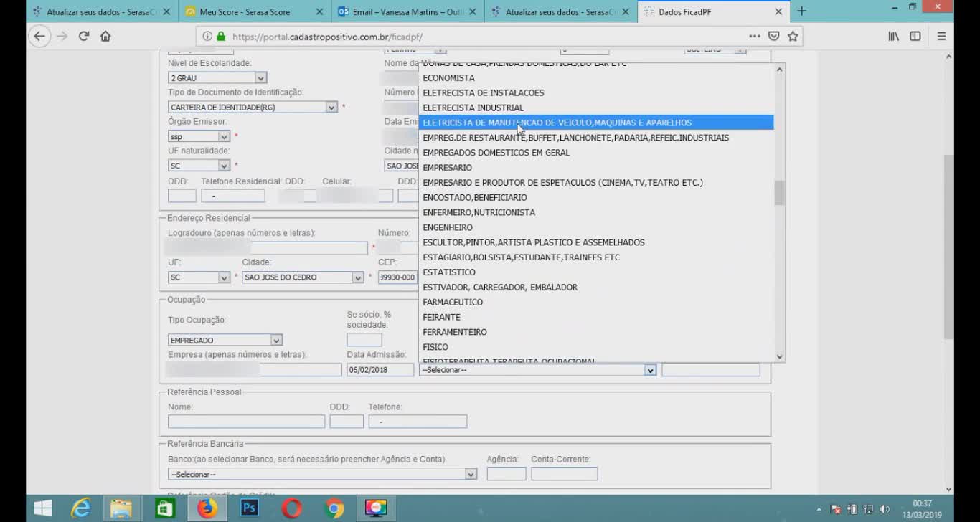Viewport: 980px width, 522px height.
Task: Show hidden system tray icons
Action: click(819, 509)
